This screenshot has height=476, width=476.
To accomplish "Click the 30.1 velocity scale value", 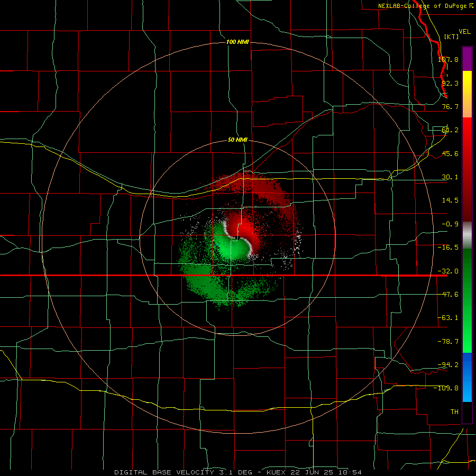I will pyautogui.click(x=450, y=177).
